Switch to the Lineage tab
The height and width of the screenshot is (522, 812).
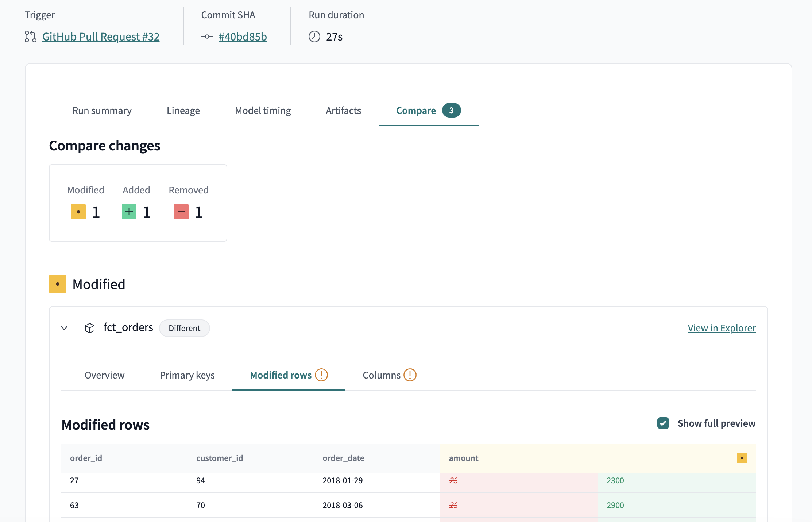point(183,110)
